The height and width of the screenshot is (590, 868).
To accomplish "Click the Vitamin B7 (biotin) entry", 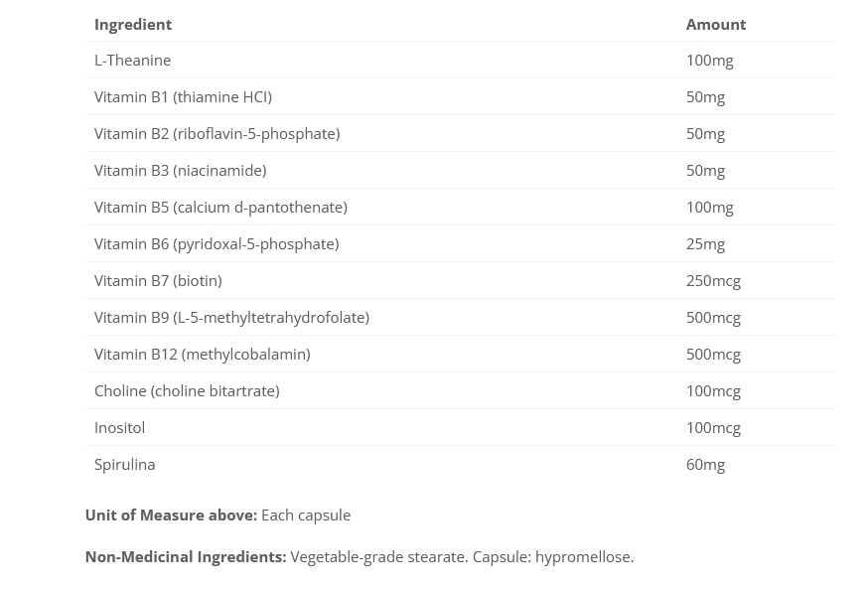I will click(158, 280).
